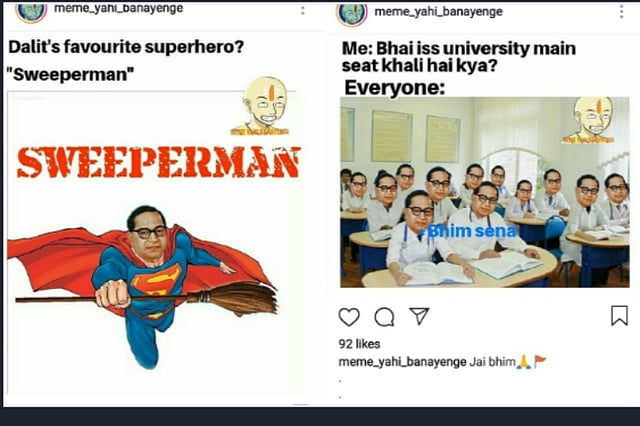Visit meme_yahi_banayenge from left post header
Image resolution: width=640 pixels, height=426 pixels.
[x=118, y=9]
